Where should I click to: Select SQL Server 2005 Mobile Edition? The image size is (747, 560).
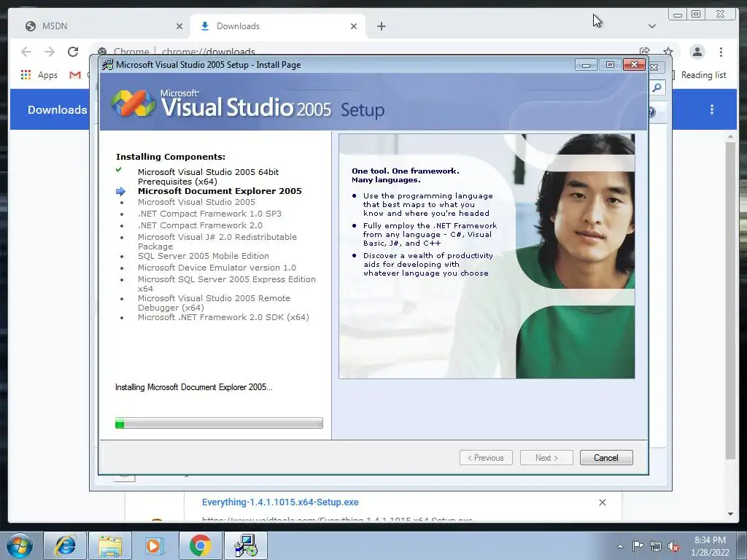pyautogui.click(x=204, y=256)
